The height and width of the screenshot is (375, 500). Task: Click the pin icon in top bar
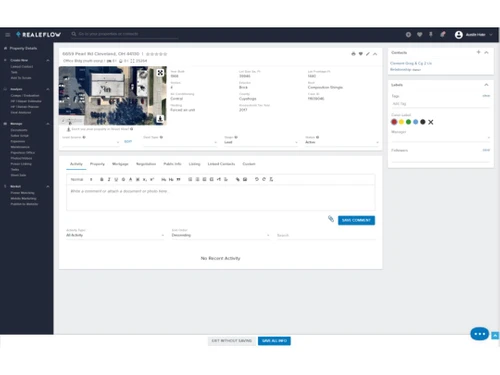point(431,34)
